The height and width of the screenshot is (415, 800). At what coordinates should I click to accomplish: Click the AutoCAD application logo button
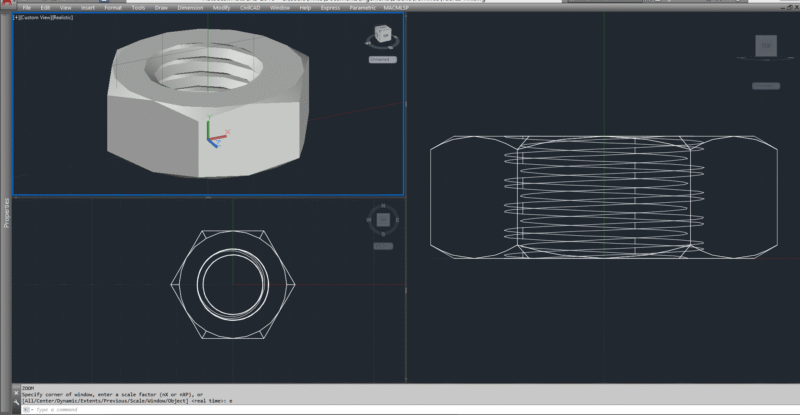(x=6, y=4)
